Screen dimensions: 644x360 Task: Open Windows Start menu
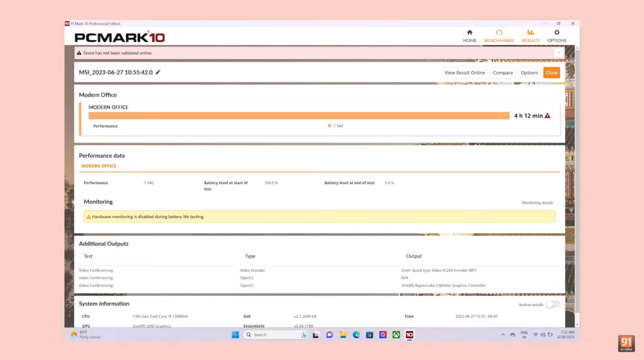(x=235, y=335)
